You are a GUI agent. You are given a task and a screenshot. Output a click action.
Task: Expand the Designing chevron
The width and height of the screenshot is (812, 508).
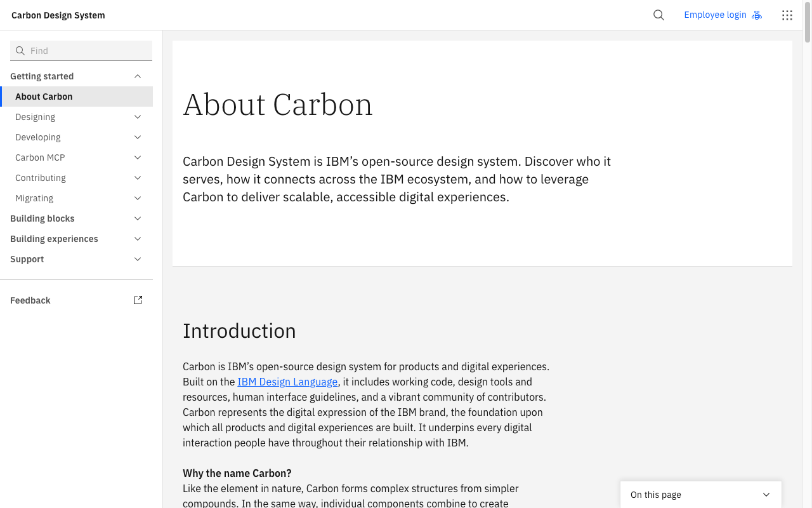138,117
